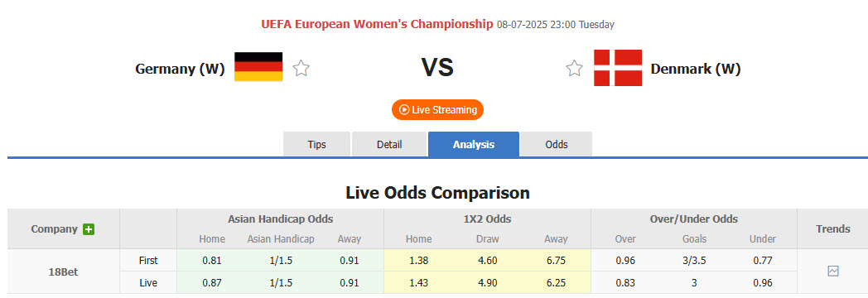The image size is (868, 298).
Task: Click the live 1X2 home odds 1.43
Action: [x=418, y=282]
